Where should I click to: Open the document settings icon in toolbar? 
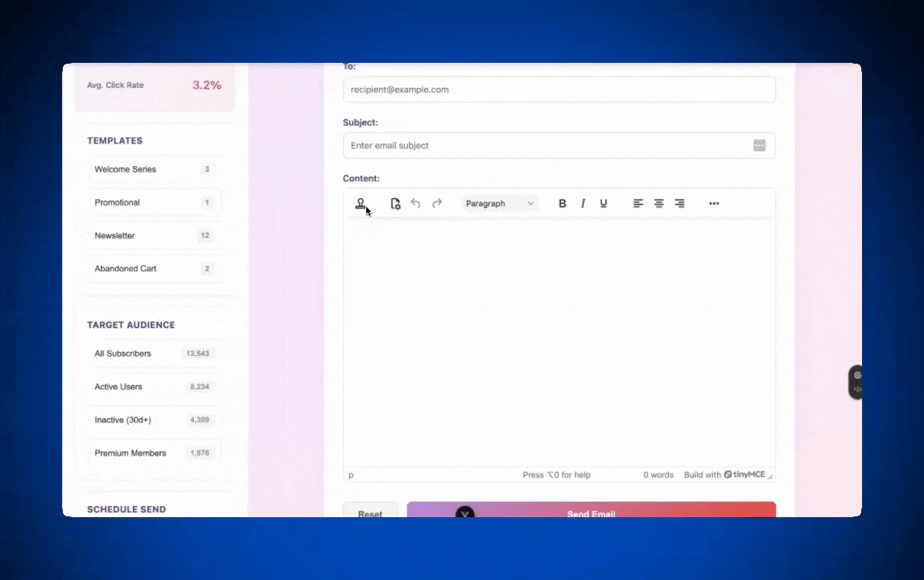point(395,204)
